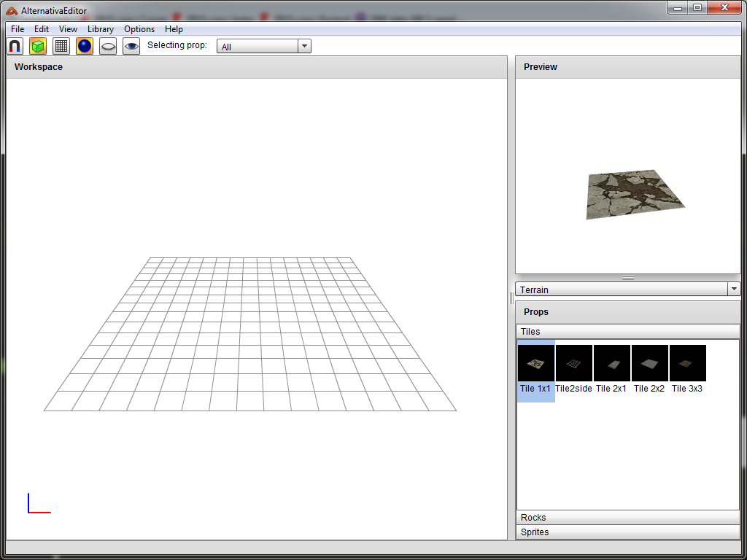The height and width of the screenshot is (560, 747).
Task: Open the Terrain library dropdown
Action: pos(627,289)
